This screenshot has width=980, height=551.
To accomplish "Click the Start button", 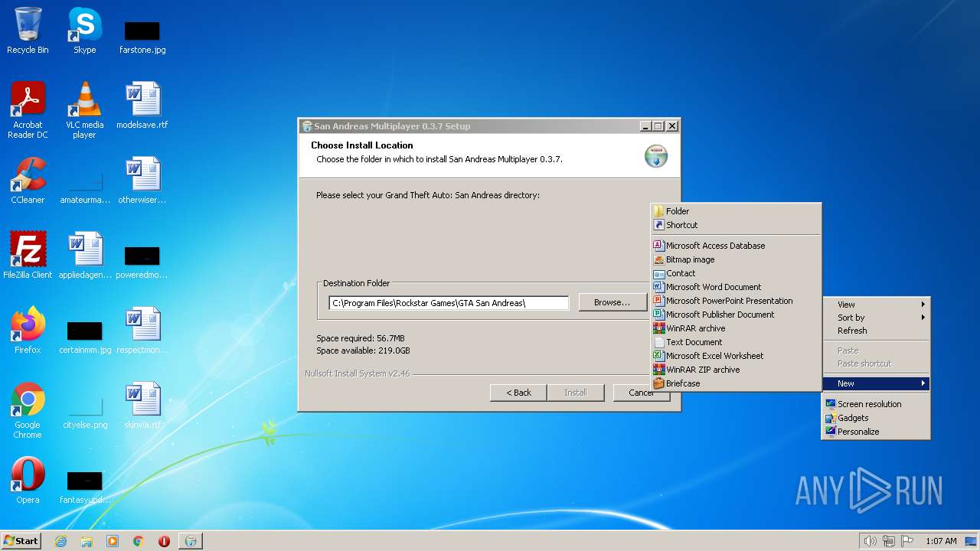I will (21, 541).
